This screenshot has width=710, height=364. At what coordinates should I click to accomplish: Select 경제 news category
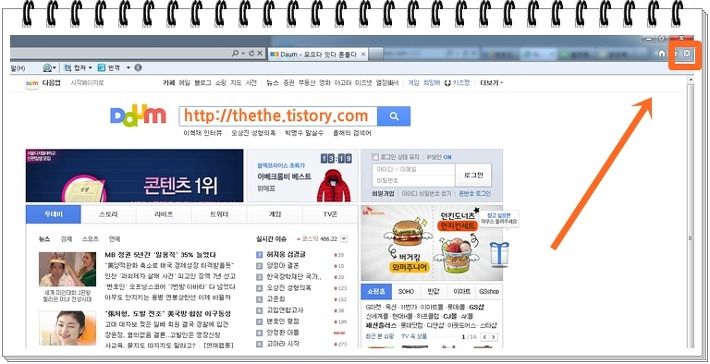(66, 239)
